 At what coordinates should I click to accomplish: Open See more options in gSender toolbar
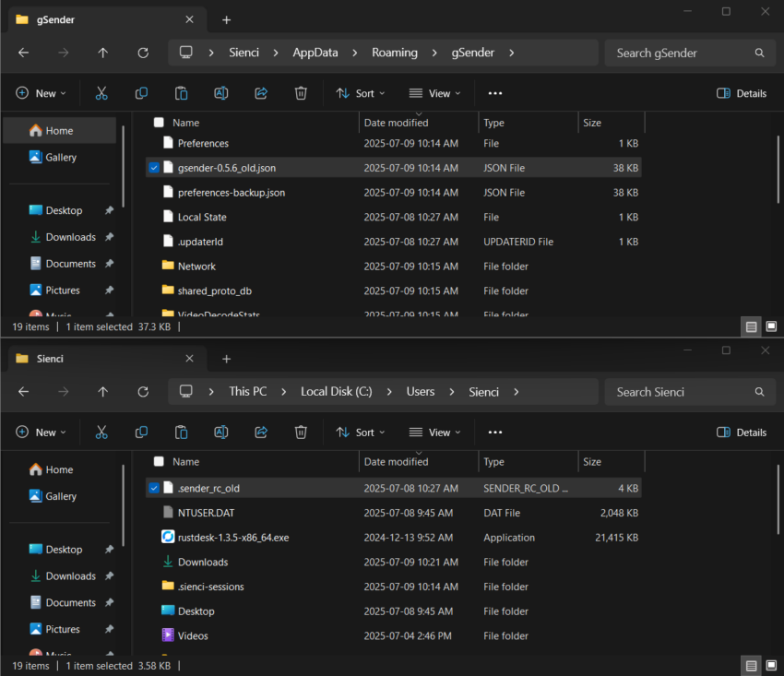(495, 93)
